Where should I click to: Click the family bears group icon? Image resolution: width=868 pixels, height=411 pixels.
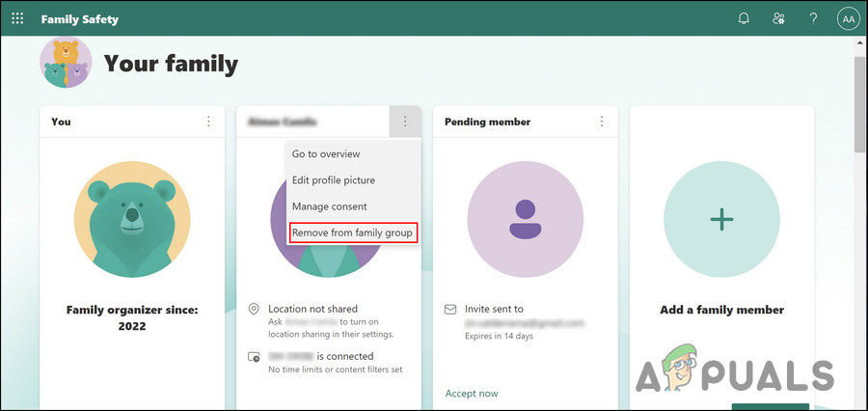[66, 63]
